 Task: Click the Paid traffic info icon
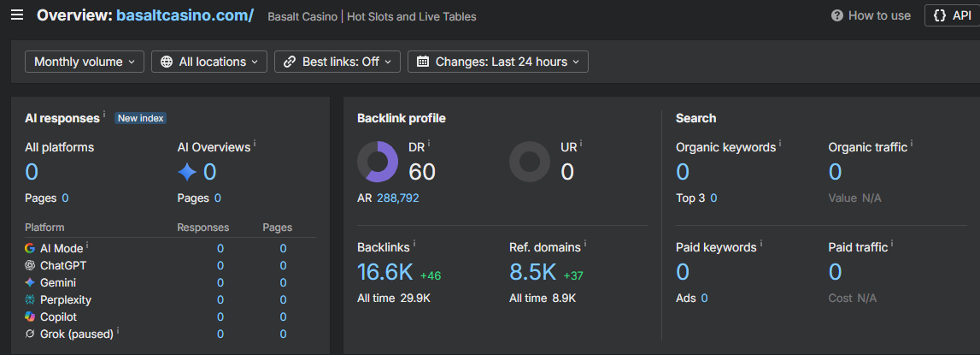pos(892,244)
